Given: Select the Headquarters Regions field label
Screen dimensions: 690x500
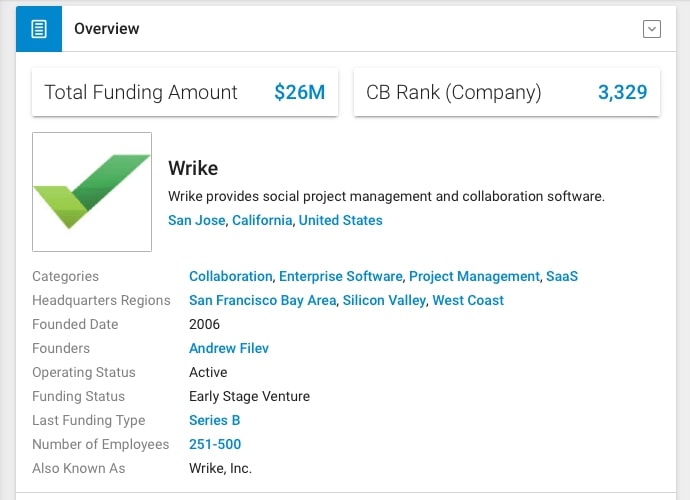Looking at the screenshot, I should (x=101, y=300).
